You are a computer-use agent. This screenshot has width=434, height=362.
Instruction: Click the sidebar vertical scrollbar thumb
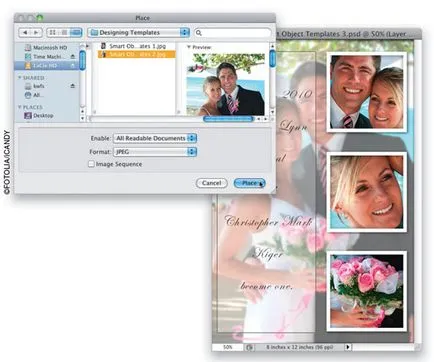82,60
